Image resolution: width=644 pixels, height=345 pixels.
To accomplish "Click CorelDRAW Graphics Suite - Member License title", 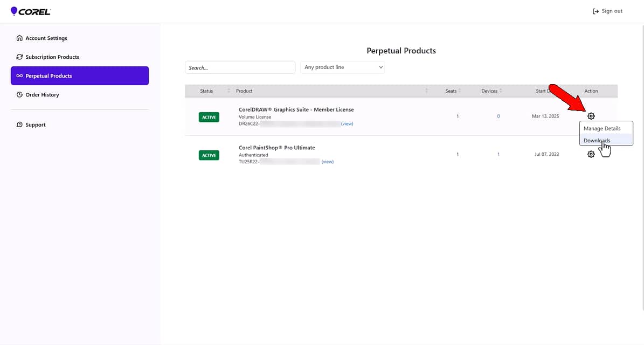I will pos(296,109).
